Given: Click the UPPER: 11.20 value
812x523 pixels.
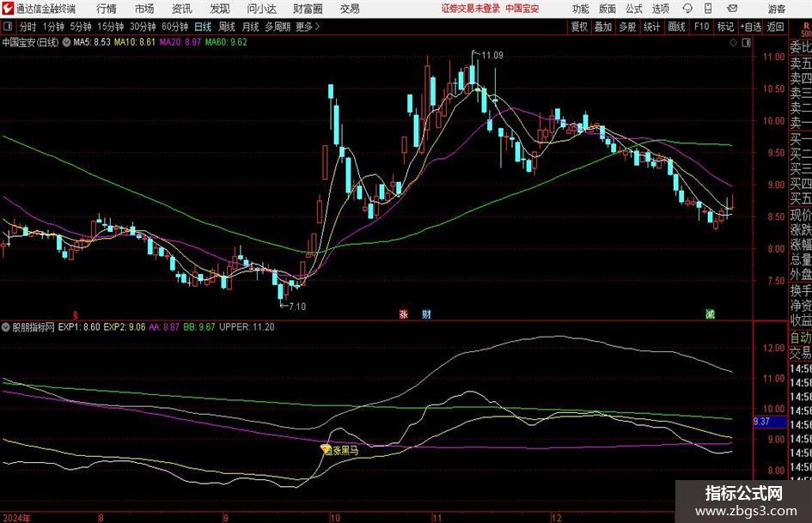Looking at the screenshot, I should (x=247, y=327).
